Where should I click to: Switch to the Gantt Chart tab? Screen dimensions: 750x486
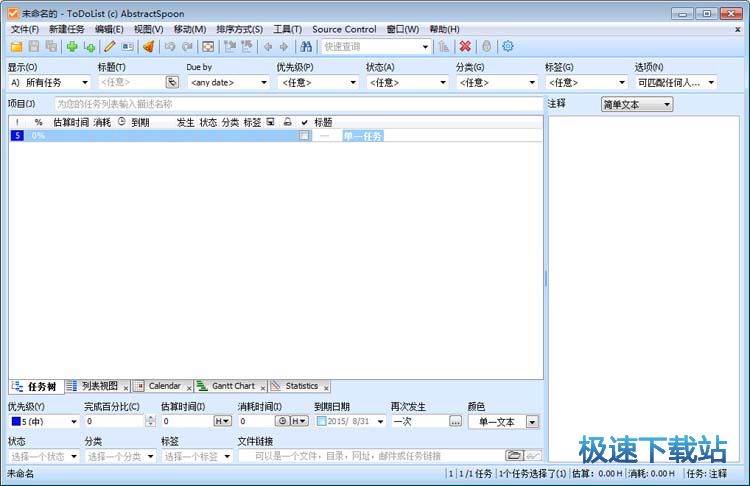click(x=232, y=386)
